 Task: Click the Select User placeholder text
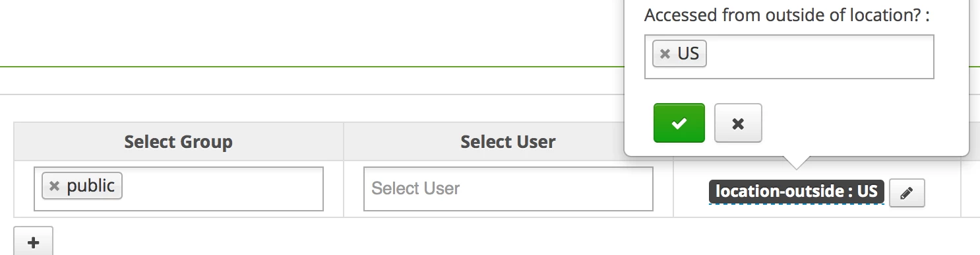415,188
